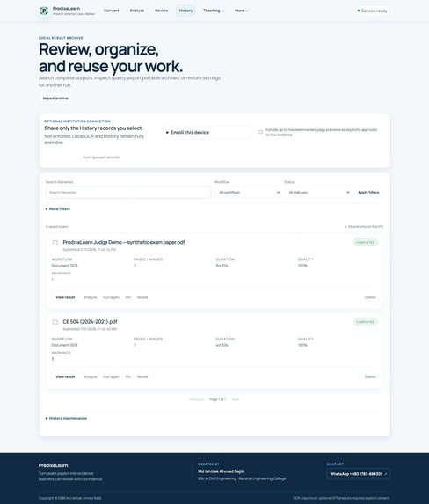Open PredixaLearn Judge Demo synthetic exam paper.pdf title
Image resolution: width=429 pixels, height=504 pixels.
tap(124, 242)
